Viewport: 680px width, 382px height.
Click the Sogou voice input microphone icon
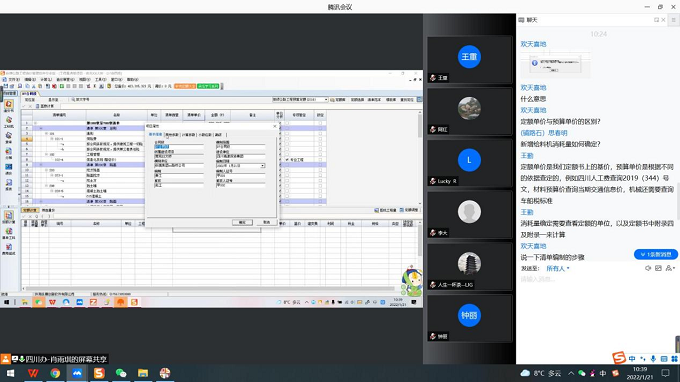pos(653,359)
